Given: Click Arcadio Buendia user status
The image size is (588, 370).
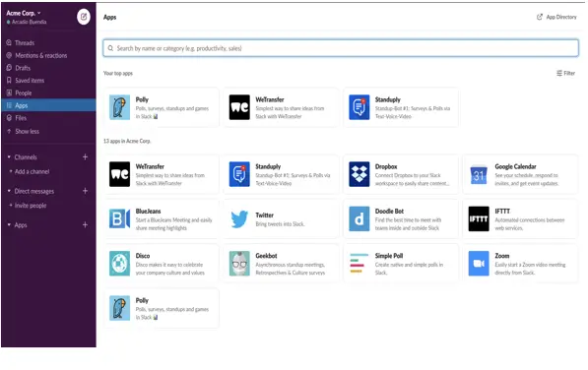Looking at the screenshot, I should click(27, 22).
